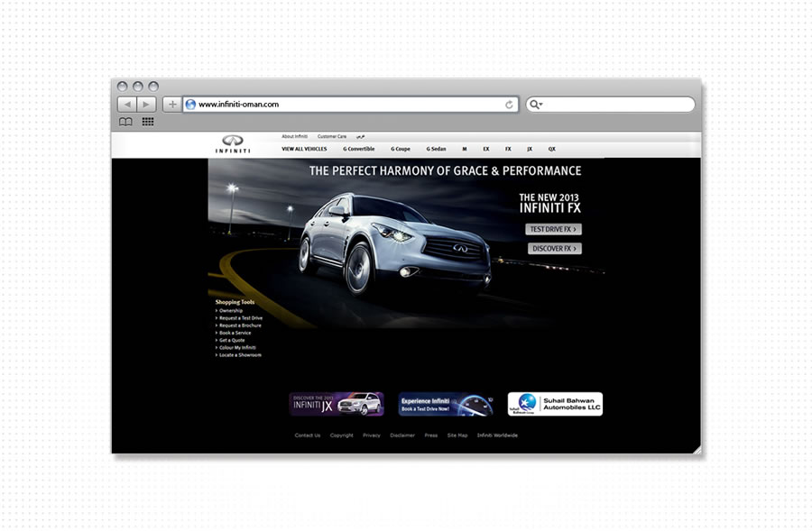Open Book a Service link
This screenshot has width=812, height=531.
[x=235, y=333]
